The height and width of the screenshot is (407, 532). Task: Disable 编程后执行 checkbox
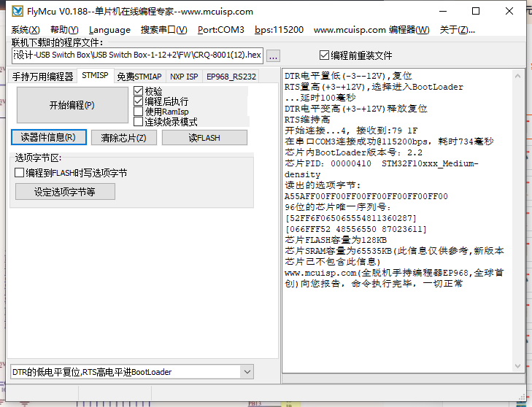[139, 101]
